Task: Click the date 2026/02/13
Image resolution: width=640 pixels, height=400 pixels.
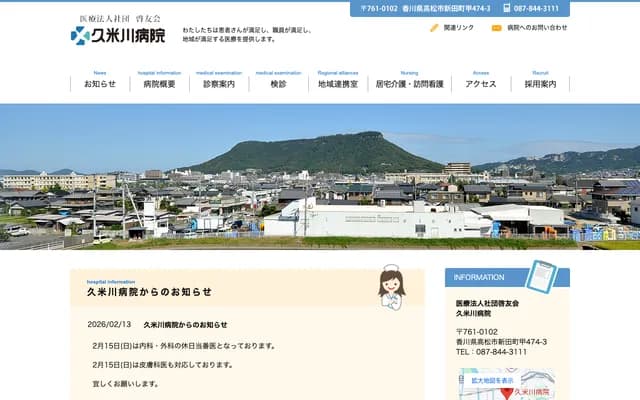Action: (x=109, y=324)
